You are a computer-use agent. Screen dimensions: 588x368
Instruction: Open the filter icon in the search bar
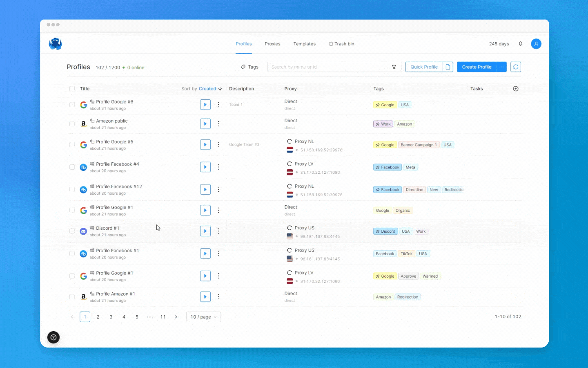[x=394, y=67]
